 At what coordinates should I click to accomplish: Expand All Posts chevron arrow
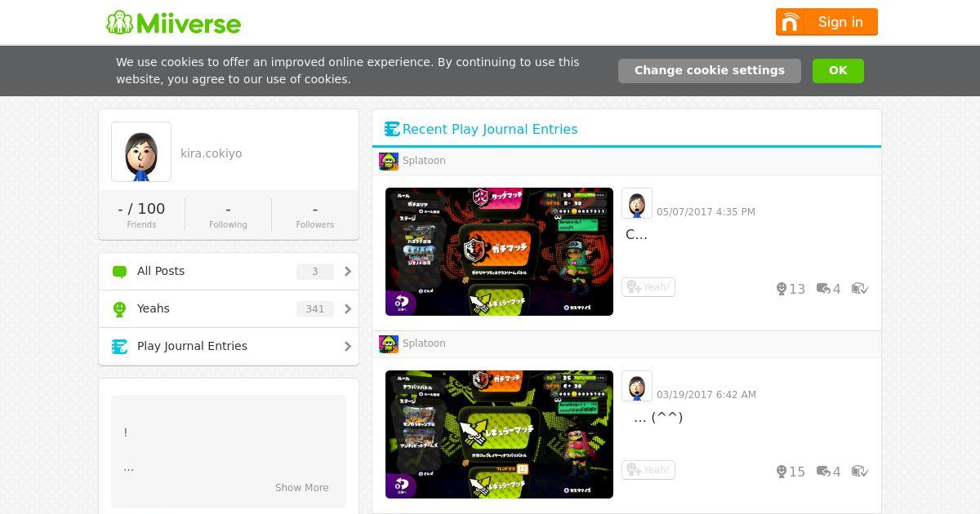[x=348, y=272]
